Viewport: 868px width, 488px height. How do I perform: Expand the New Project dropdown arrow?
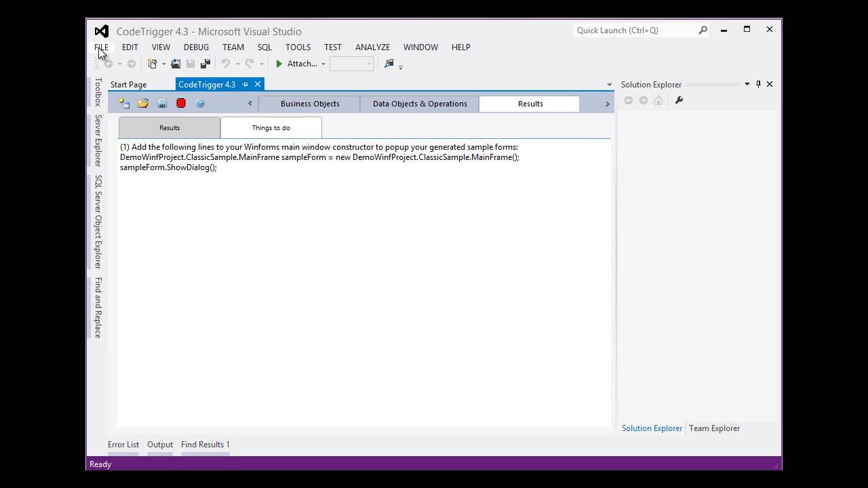pos(164,64)
